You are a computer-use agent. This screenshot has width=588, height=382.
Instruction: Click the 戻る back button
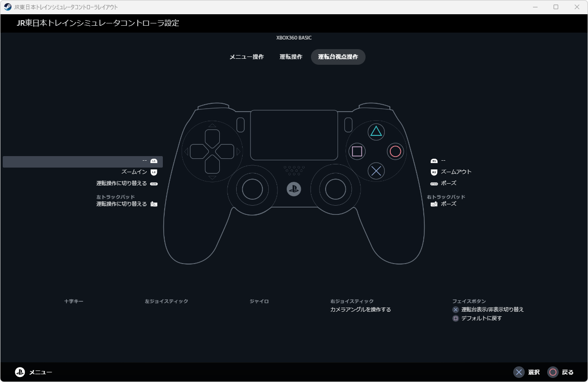point(561,372)
